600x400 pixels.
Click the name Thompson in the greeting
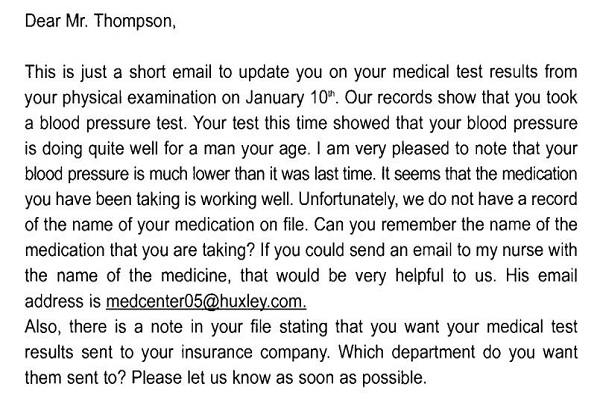(x=135, y=21)
